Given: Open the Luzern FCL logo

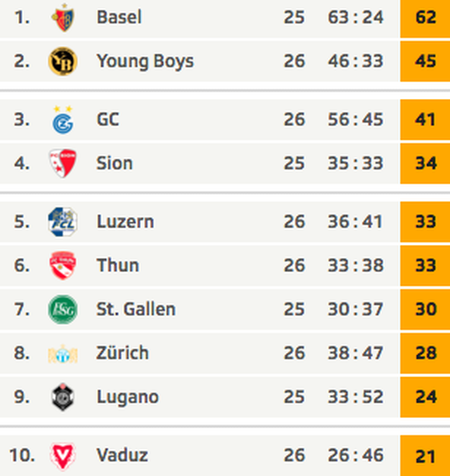Looking at the screenshot, I should pyautogui.click(x=63, y=222).
